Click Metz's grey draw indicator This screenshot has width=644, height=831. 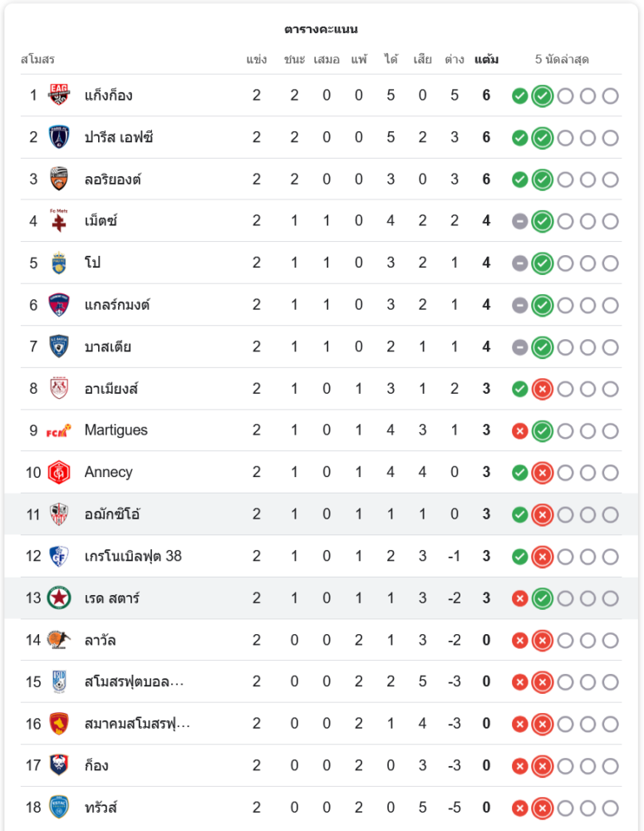(520, 222)
